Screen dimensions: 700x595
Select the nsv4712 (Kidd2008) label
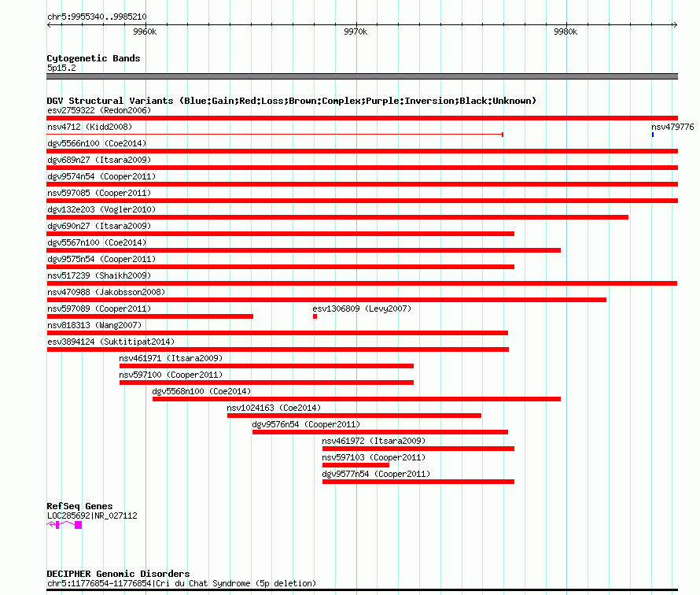click(x=90, y=127)
